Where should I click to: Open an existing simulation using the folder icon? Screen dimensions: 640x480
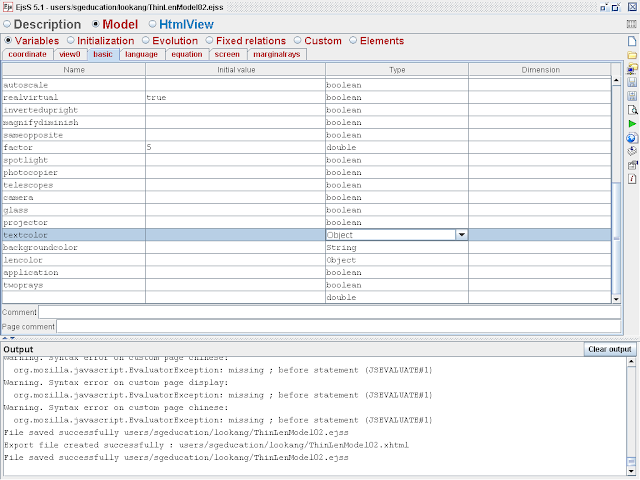click(x=632, y=55)
